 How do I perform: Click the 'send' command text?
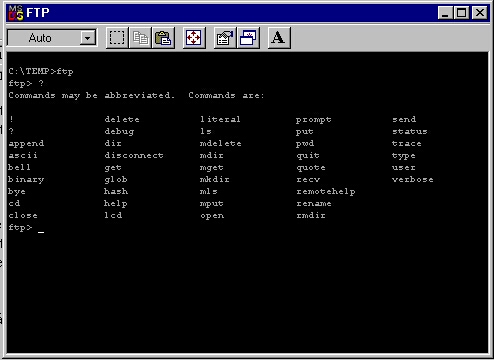click(404, 119)
